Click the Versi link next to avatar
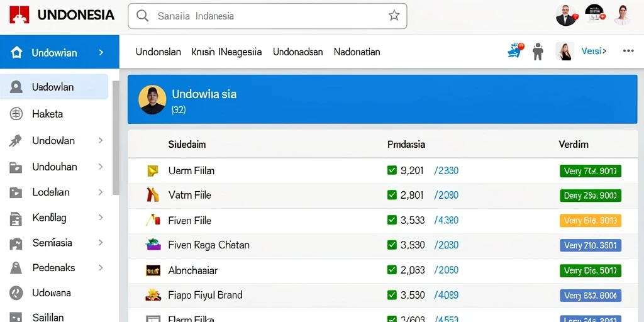The width and height of the screenshot is (644, 322). (594, 52)
